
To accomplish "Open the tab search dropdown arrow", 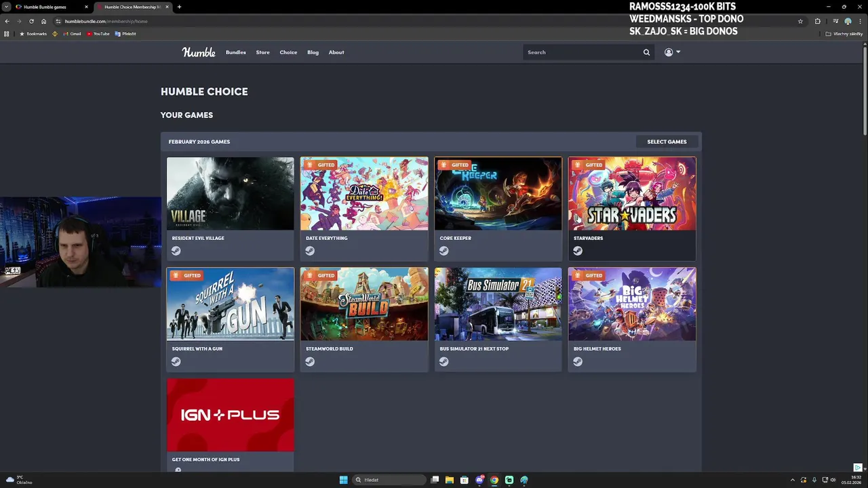I will click(x=6, y=7).
